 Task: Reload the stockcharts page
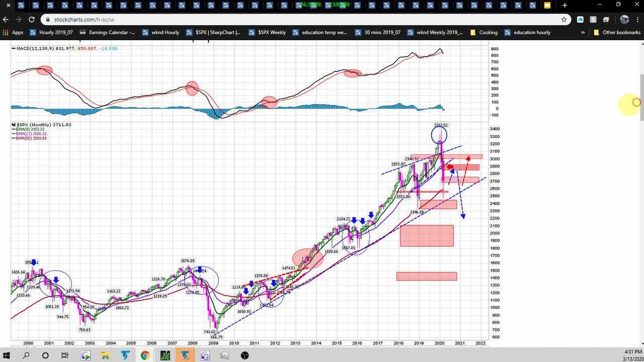[x=31, y=20]
